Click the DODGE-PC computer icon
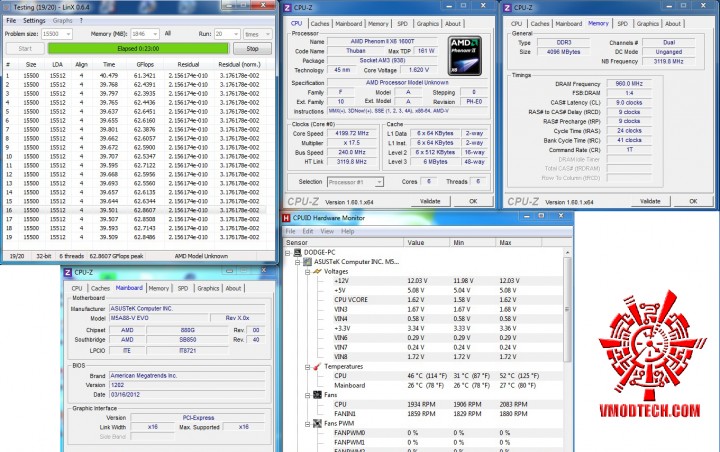 click(298, 253)
